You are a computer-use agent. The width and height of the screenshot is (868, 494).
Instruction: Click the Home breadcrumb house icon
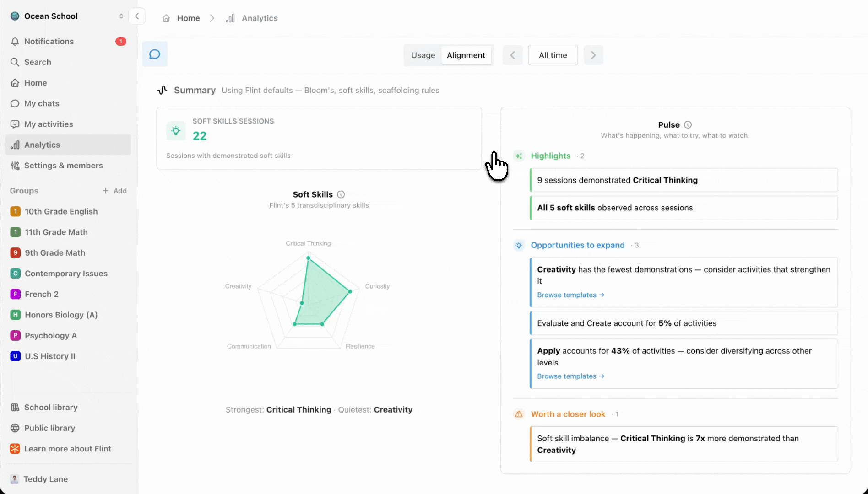point(166,18)
